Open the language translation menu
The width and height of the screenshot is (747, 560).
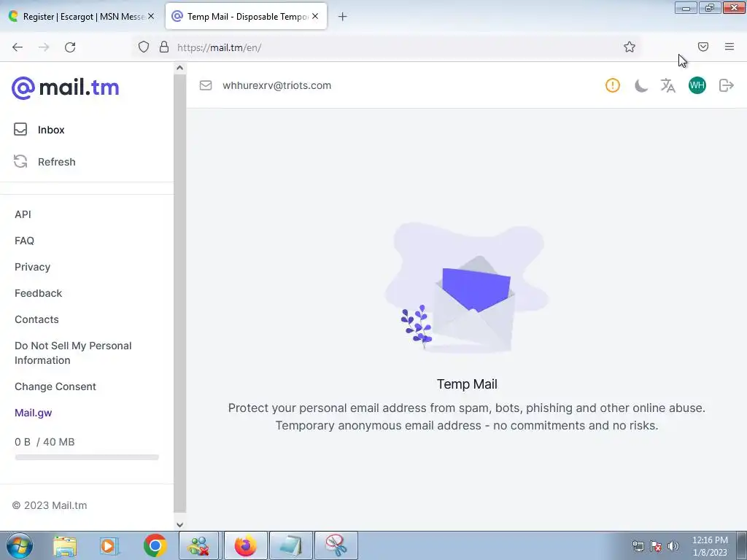tap(668, 86)
